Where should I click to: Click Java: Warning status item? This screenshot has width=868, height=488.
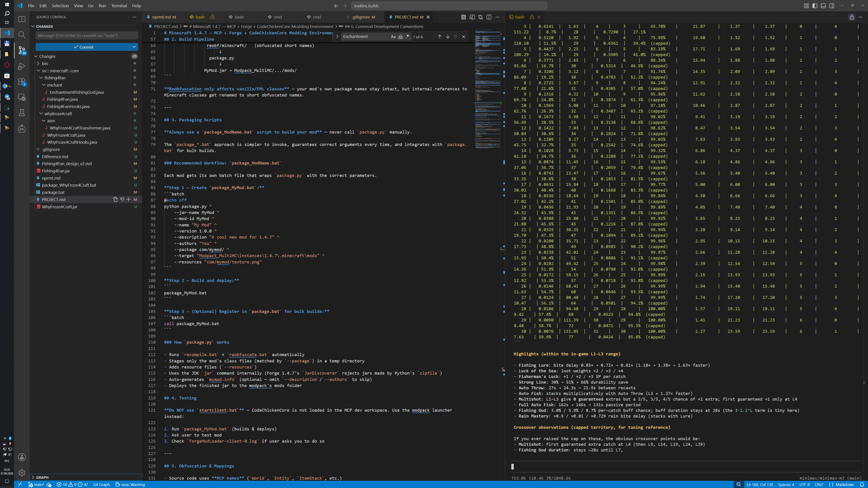(130, 485)
